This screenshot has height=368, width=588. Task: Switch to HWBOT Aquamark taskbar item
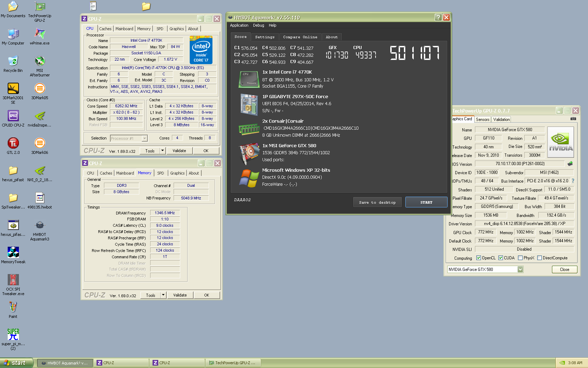65,363
